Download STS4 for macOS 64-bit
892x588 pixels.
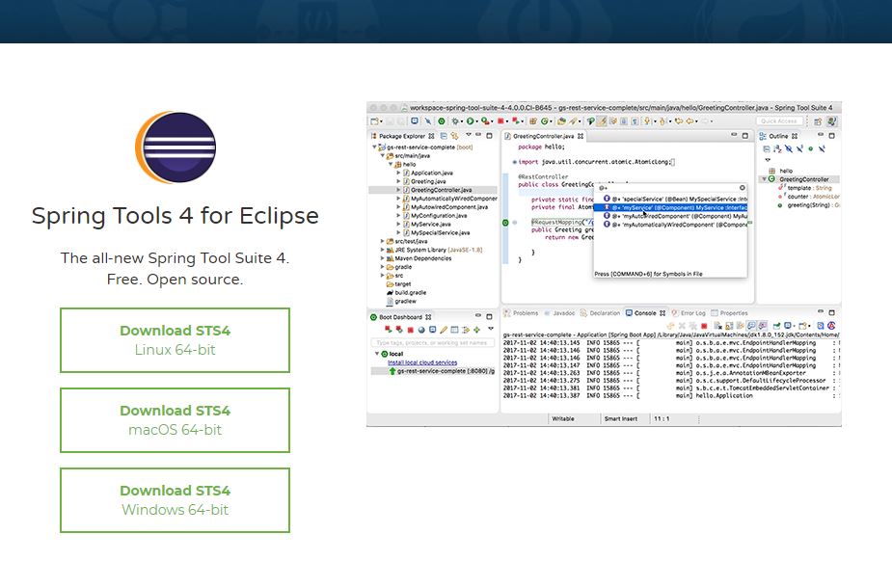(176, 420)
